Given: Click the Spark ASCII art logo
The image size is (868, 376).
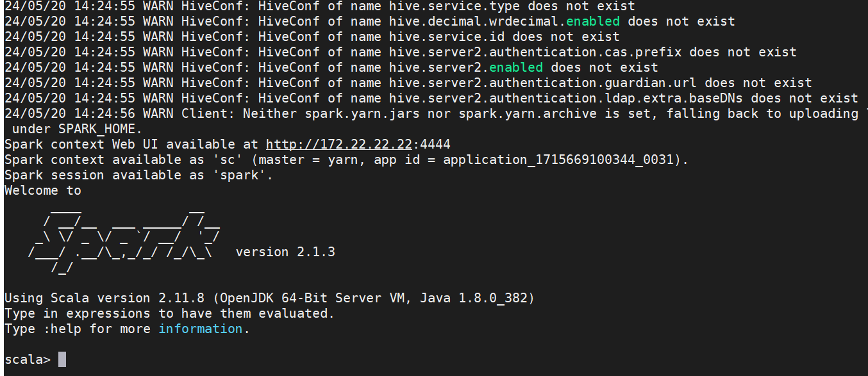Looking at the screenshot, I should pos(124,240).
